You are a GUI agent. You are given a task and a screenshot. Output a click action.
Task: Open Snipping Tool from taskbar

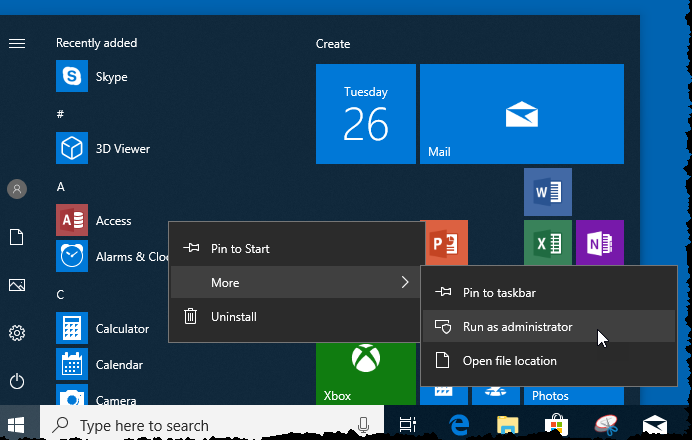[606, 425]
